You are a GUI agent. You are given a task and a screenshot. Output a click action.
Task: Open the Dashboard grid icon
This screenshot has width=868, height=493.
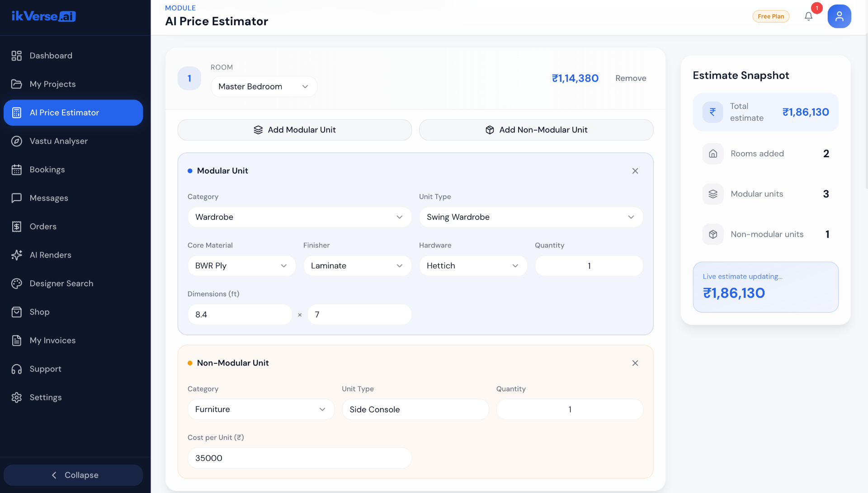(17, 56)
